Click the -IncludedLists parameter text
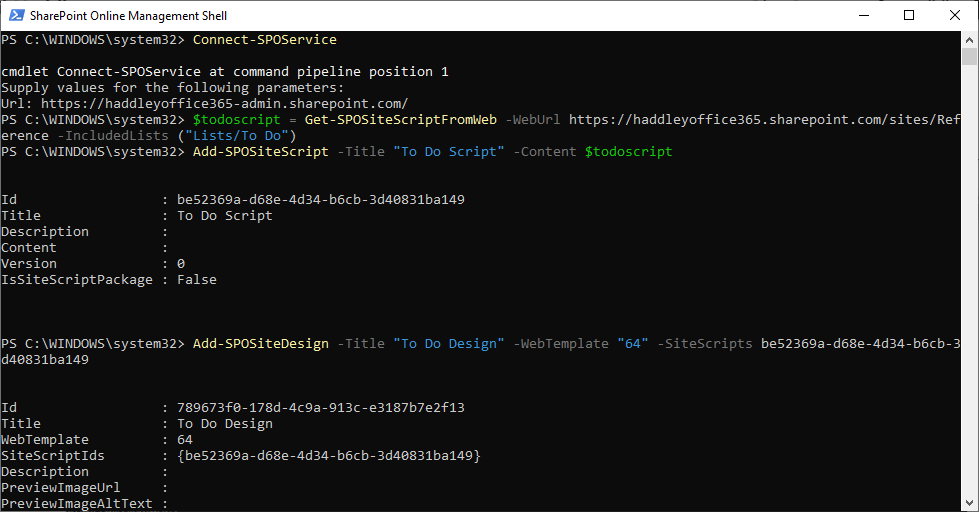 click(x=92, y=136)
